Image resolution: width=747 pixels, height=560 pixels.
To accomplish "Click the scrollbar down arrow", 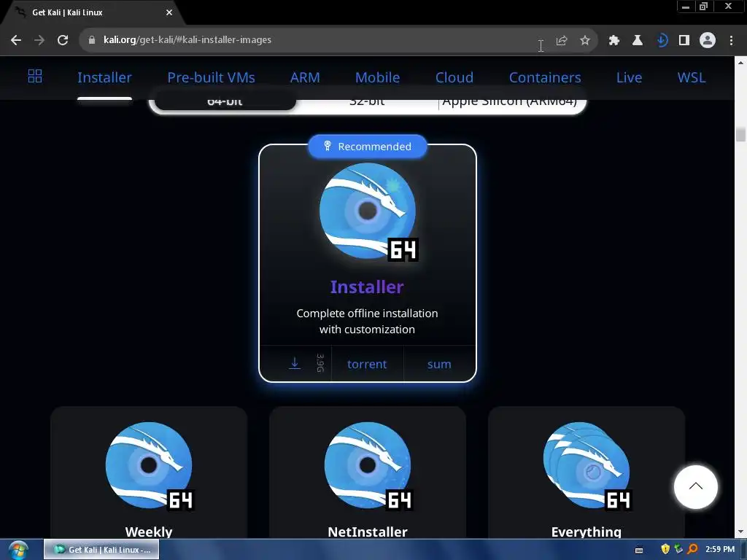I will point(740,532).
